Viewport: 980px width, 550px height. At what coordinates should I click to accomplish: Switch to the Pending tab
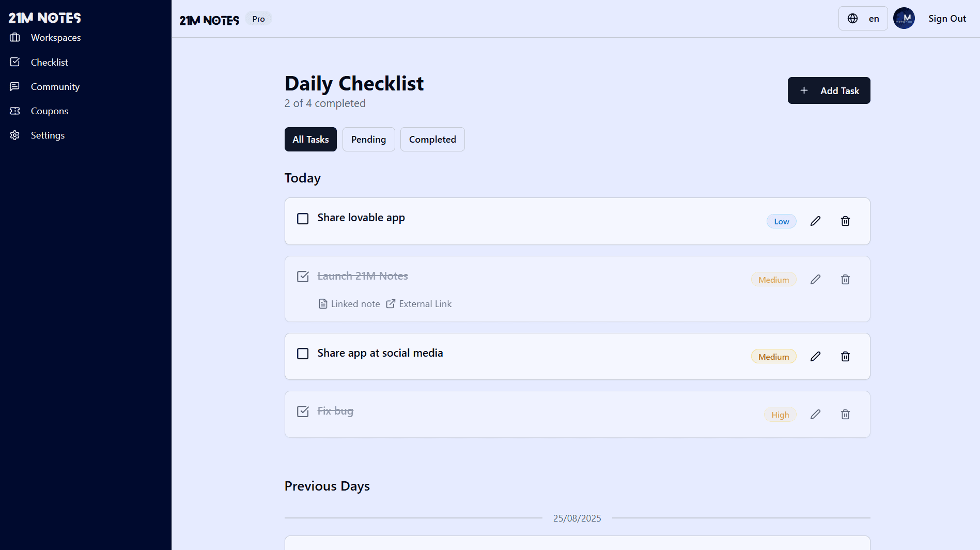click(x=368, y=140)
